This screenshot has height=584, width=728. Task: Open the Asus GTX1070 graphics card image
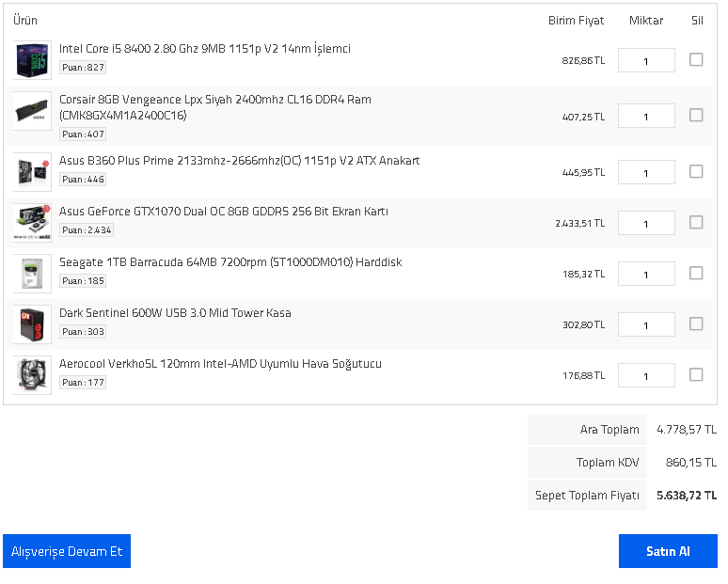(x=33, y=223)
